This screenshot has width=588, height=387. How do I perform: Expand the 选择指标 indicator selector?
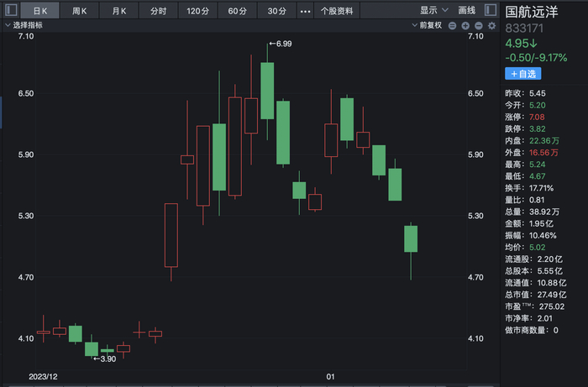coord(25,25)
